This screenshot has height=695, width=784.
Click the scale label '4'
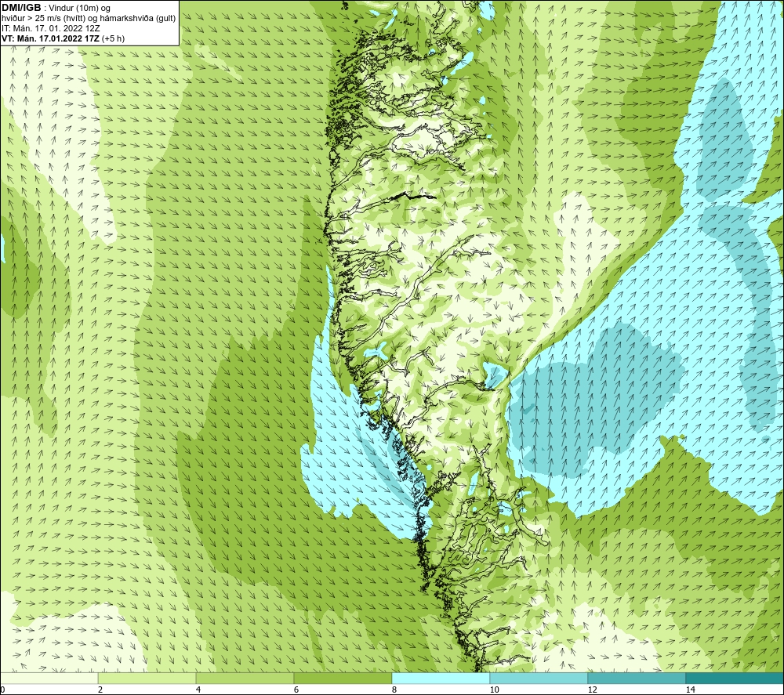[x=198, y=690]
